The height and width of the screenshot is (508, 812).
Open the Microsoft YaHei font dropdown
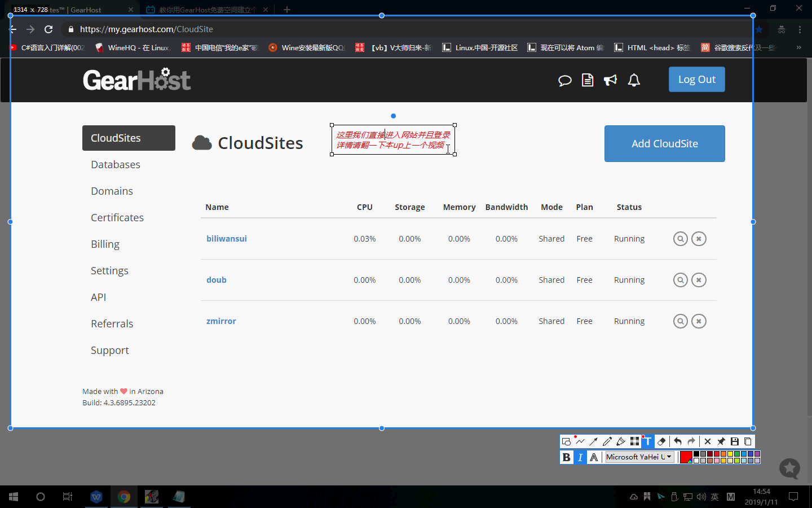tap(640, 457)
